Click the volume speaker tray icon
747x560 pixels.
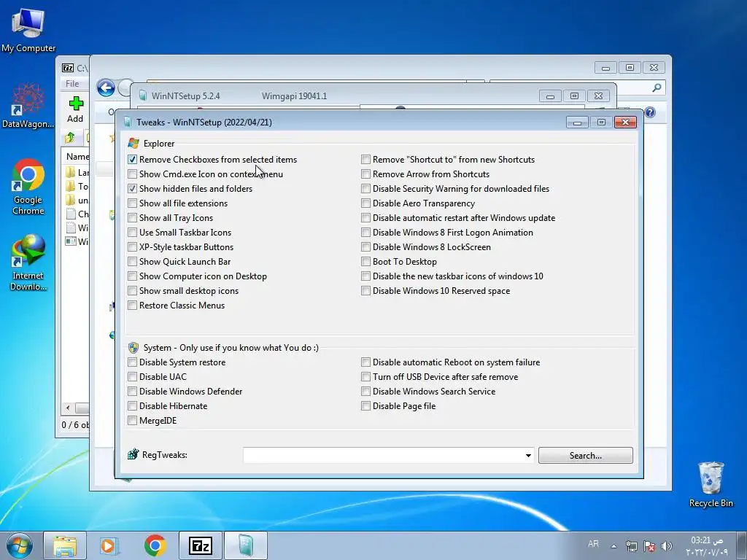coord(667,546)
